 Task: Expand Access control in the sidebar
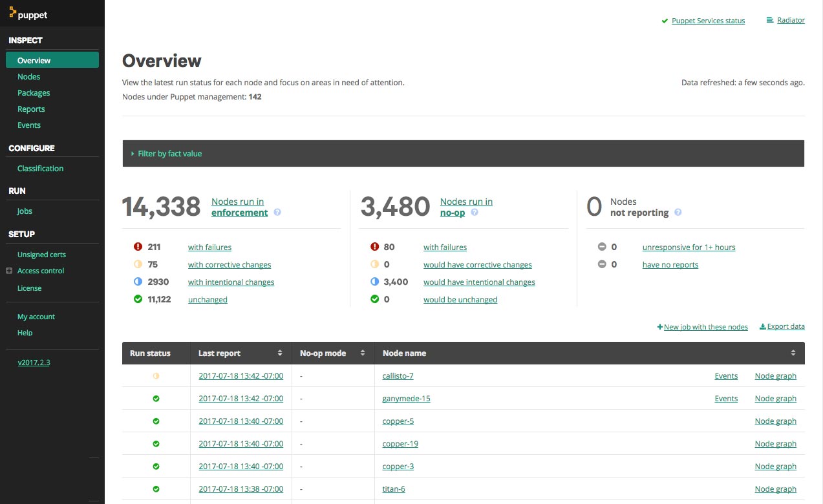coord(9,271)
